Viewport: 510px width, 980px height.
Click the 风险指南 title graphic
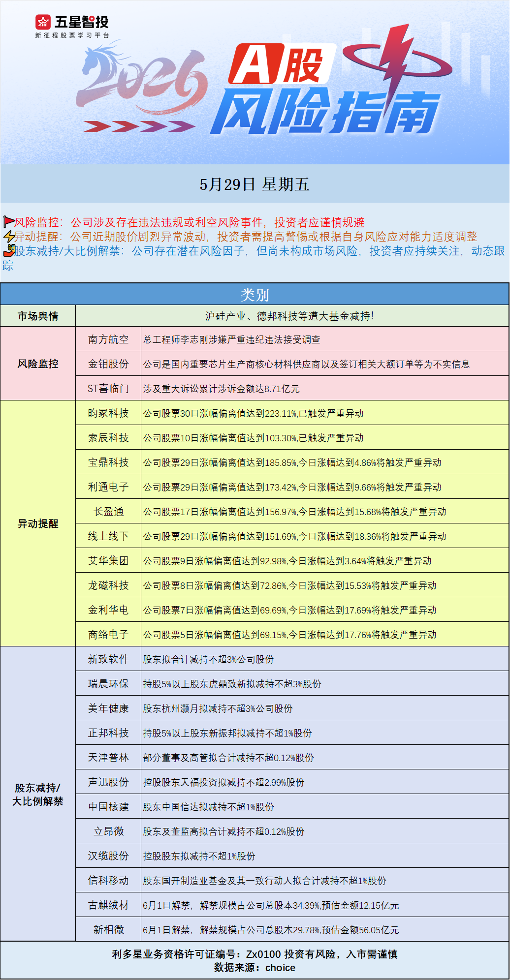(325, 112)
